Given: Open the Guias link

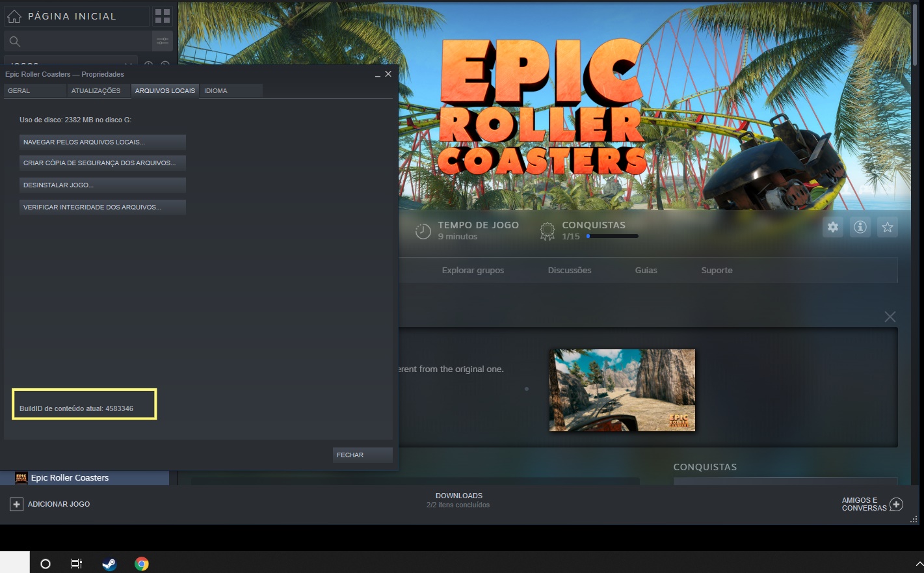Looking at the screenshot, I should point(646,271).
